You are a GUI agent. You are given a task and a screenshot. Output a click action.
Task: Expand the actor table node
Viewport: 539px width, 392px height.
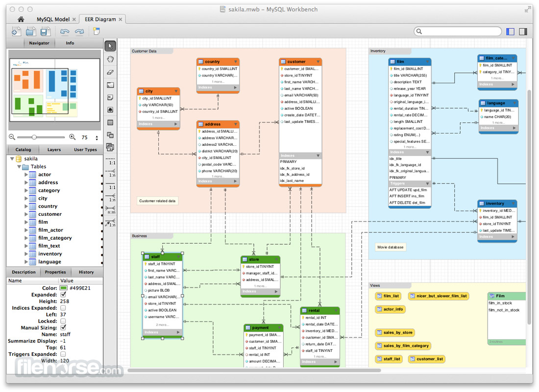coord(26,174)
